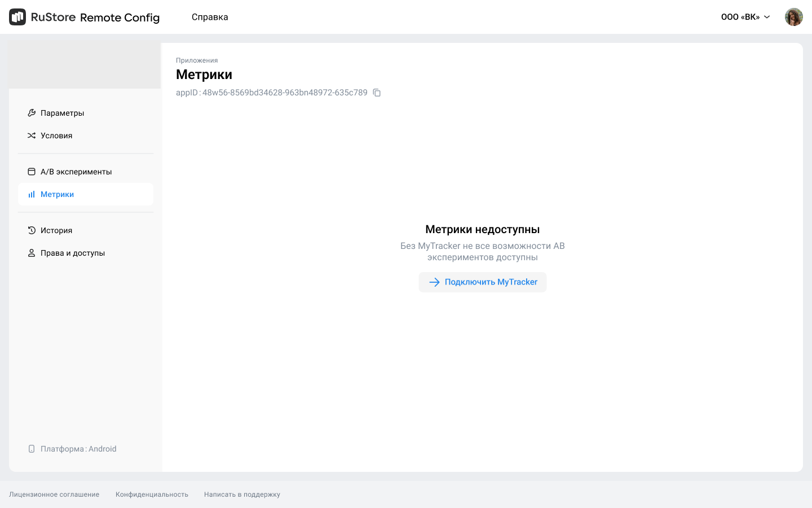Open Параметры in sidebar
812x508 pixels.
click(86, 113)
